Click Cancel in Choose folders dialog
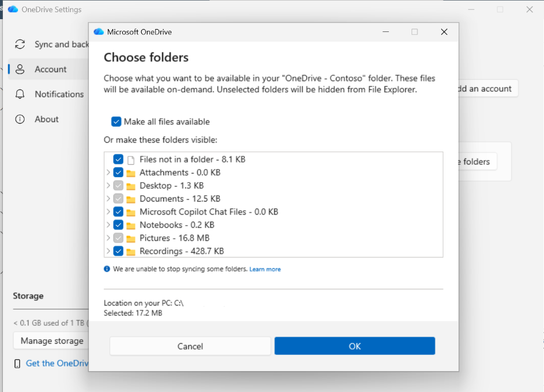This screenshot has height=392, width=544. click(x=190, y=346)
